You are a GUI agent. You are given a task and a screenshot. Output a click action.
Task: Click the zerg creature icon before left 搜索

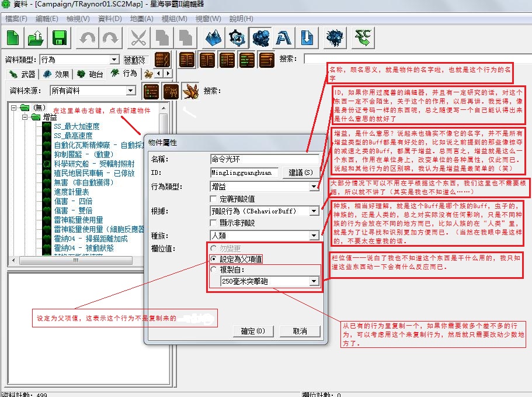tap(191, 91)
